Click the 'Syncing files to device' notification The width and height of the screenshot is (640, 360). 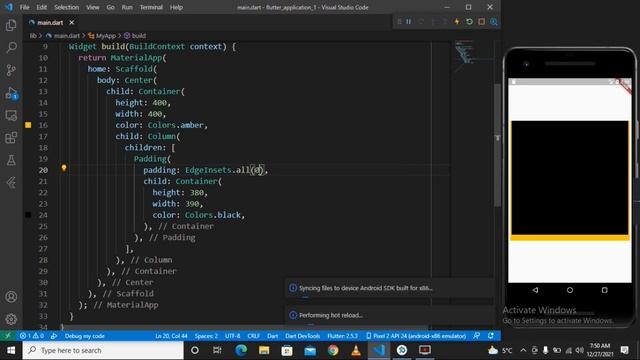tap(390, 288)
